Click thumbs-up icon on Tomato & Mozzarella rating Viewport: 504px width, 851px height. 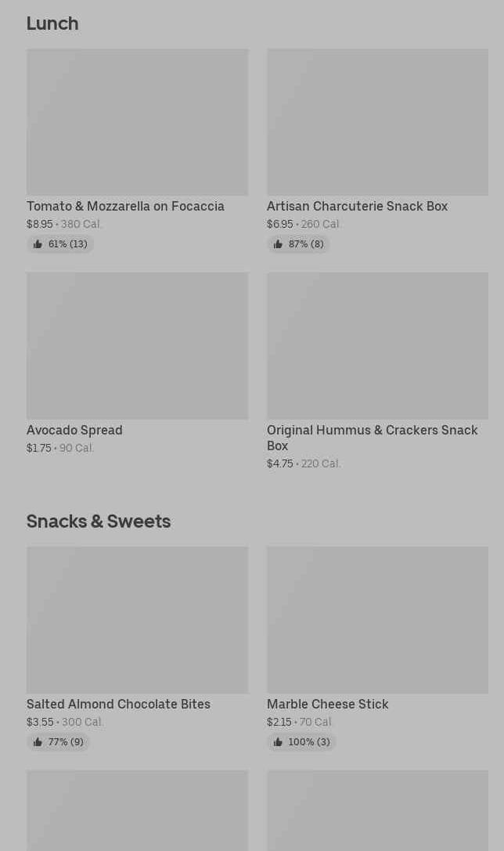[x=38, y=244]
